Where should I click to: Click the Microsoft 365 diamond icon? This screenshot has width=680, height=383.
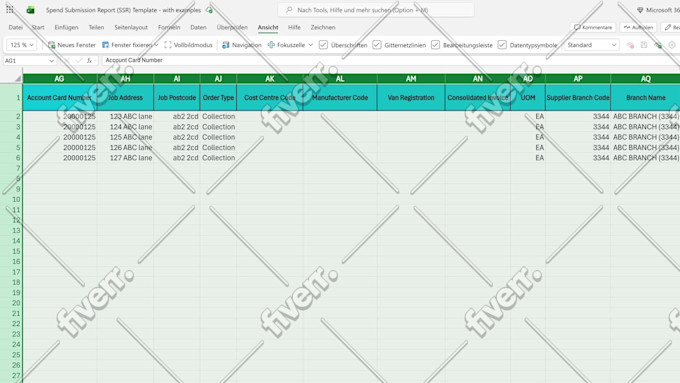click(x=640, y=10)
